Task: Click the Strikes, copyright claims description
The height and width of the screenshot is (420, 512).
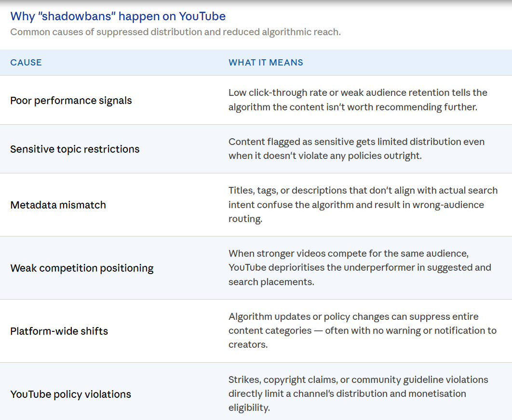Action: 358,394
